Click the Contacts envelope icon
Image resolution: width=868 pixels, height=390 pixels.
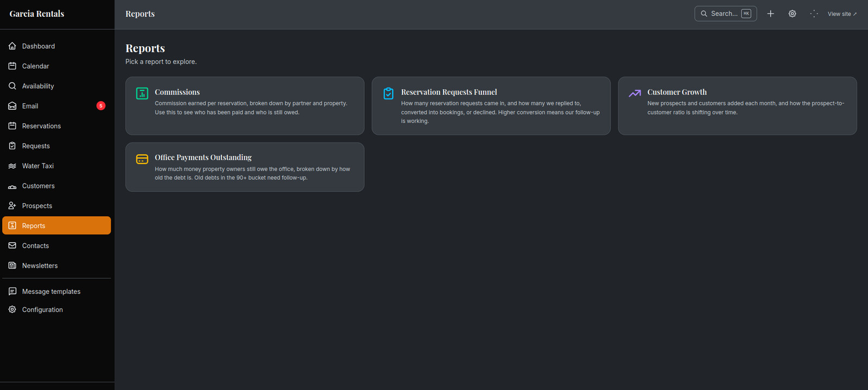point(12,246)
